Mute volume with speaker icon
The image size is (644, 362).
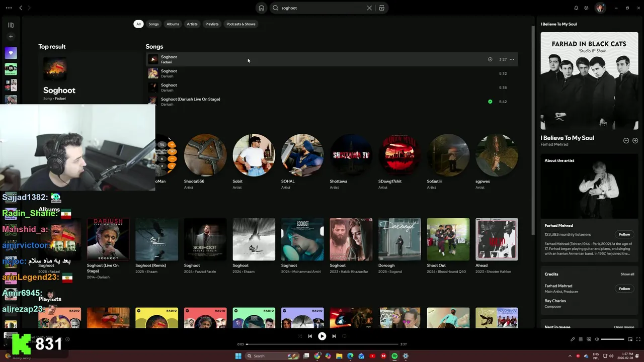[x=597, y=339]
